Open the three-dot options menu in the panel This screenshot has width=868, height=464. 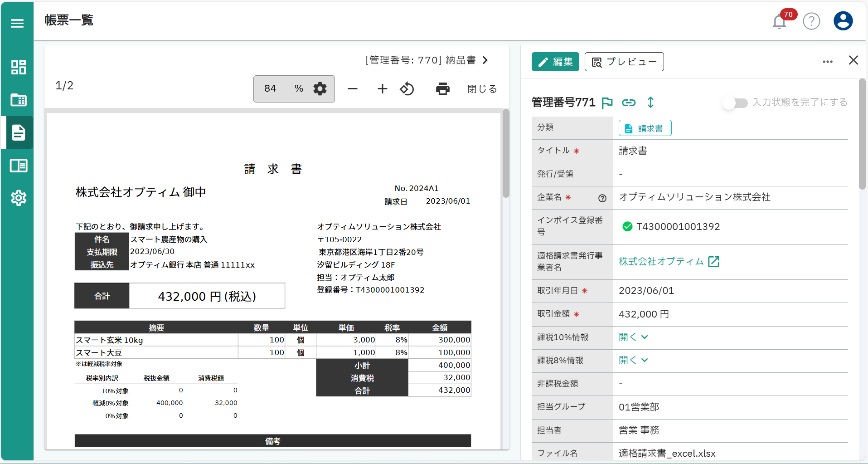pos(827,61)
